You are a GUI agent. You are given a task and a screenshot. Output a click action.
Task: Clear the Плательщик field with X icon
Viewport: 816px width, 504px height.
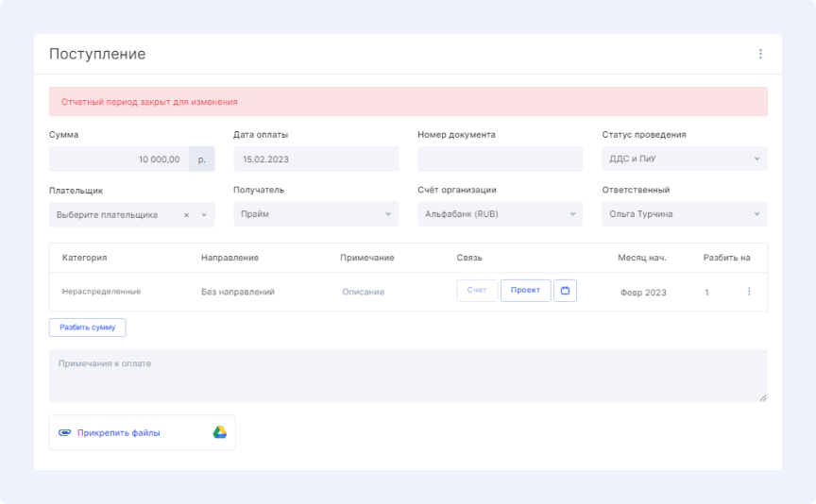(186, 215)
